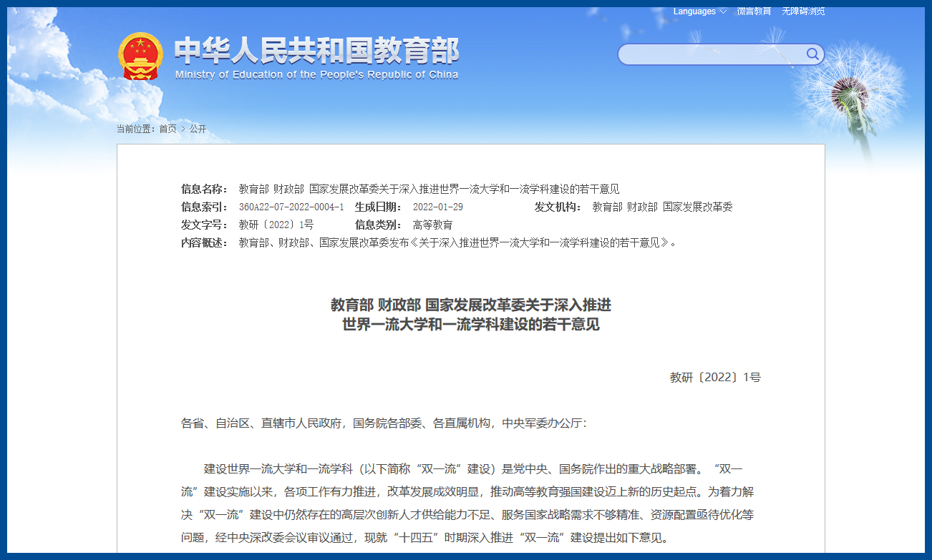
Task: Click the generation date 2022-01-29
Action: (x=437, y=207)
